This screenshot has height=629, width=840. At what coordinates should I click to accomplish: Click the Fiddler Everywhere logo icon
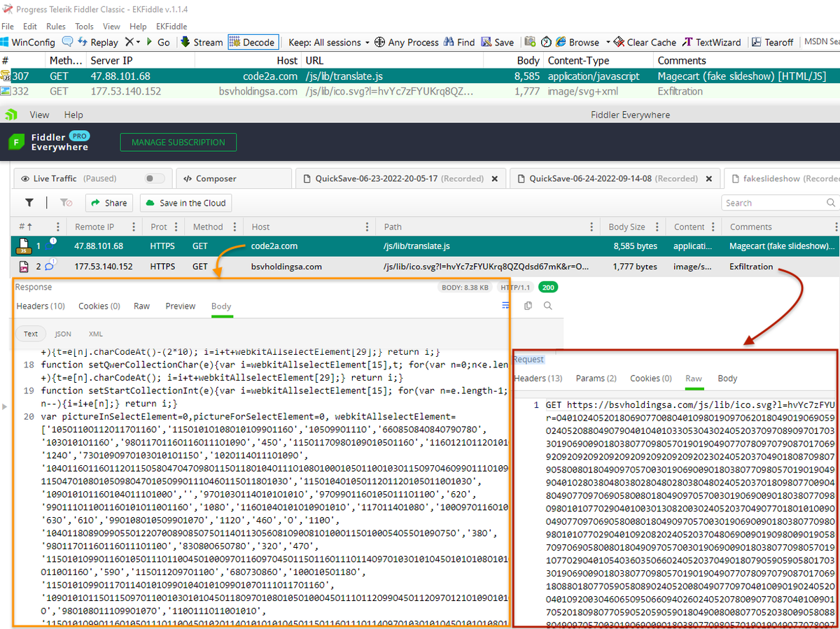16,142
